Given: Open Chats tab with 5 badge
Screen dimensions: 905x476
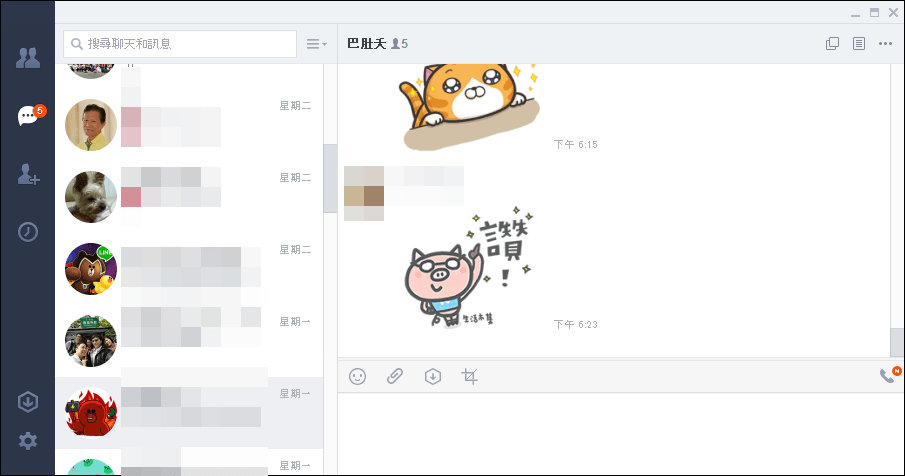Looking at the screenshot, I should (30, 114).
